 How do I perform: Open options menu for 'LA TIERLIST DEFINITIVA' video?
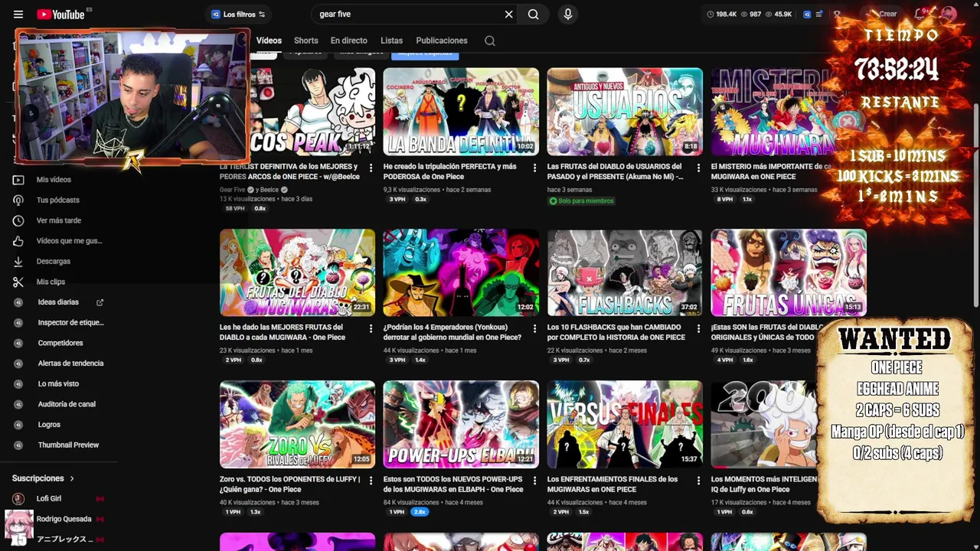pos(371,168)
